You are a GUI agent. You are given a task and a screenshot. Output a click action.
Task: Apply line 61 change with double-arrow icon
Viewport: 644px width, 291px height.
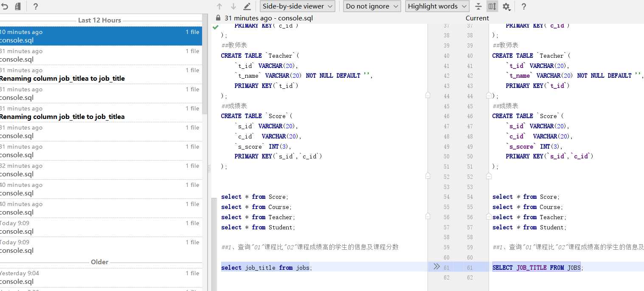pos(437,267)
